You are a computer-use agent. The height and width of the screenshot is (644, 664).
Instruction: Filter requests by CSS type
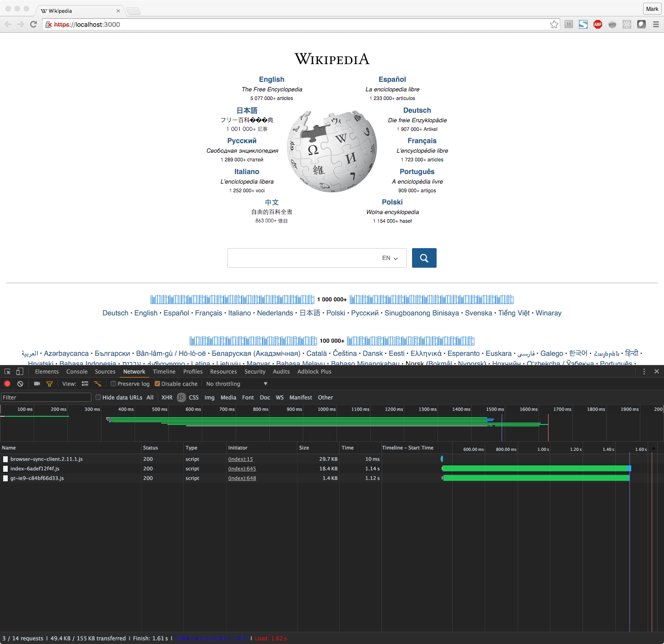tap(194, 398)
